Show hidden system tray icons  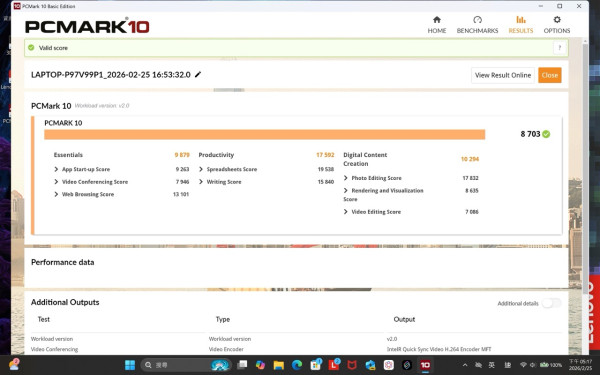point(465,365)
